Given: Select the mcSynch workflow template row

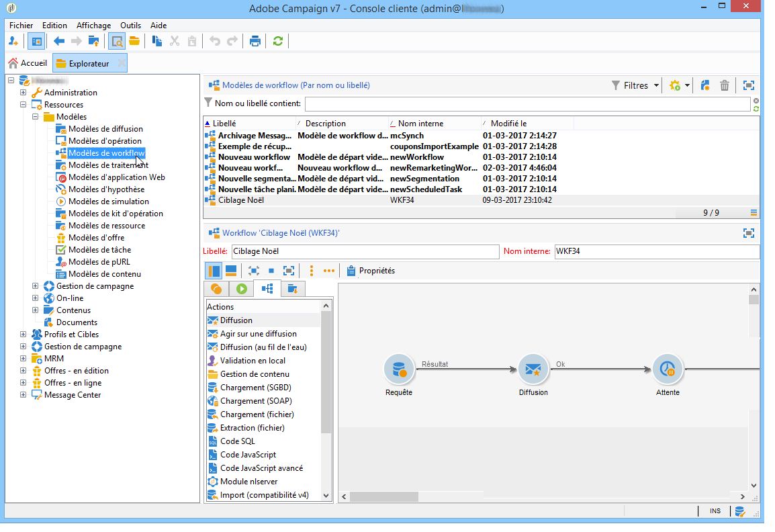Looking at the screenshot, I should tap(481, 136).
